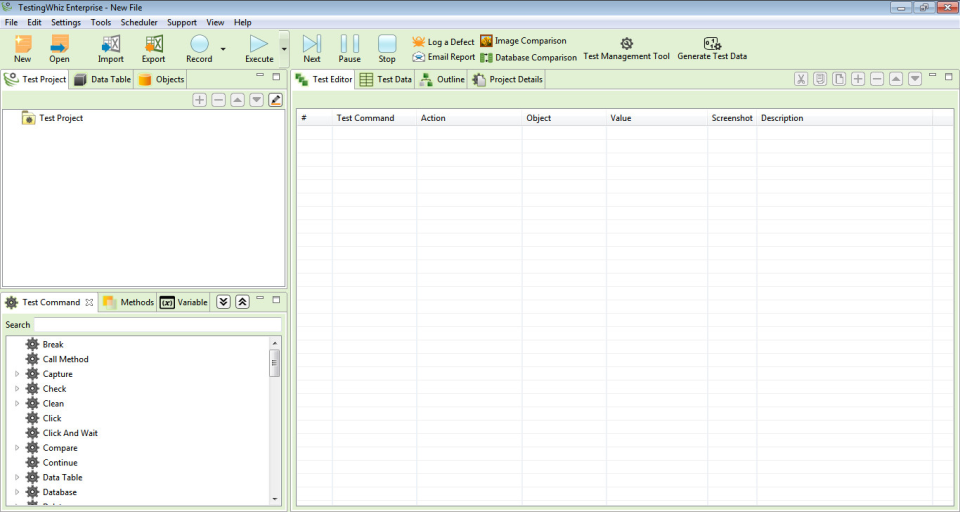960x512 pixels.
Task: Add item in Test Project panel
Action: [200, 100]
